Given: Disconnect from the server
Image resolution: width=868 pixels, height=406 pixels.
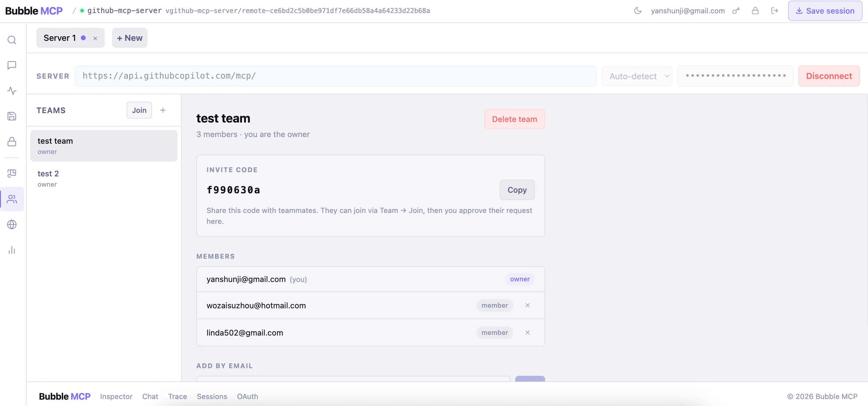Looking at the screenshot, I should (829, 76).
